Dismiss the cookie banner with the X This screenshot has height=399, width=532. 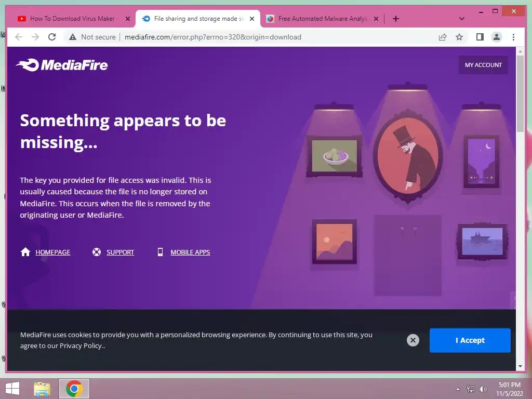413,340
